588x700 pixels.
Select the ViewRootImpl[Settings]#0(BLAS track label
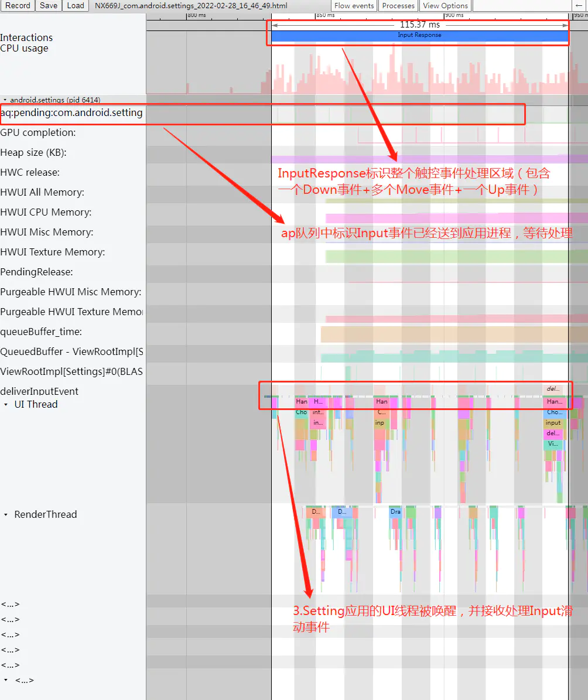(x=71, y=371)
